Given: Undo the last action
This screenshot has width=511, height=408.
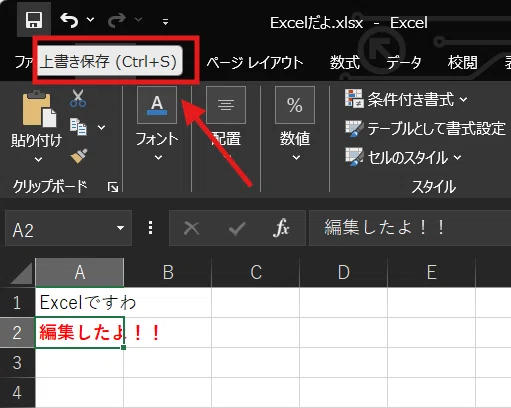Looking at the screenshot, I should pyautogui.click(x=69, y=20).
